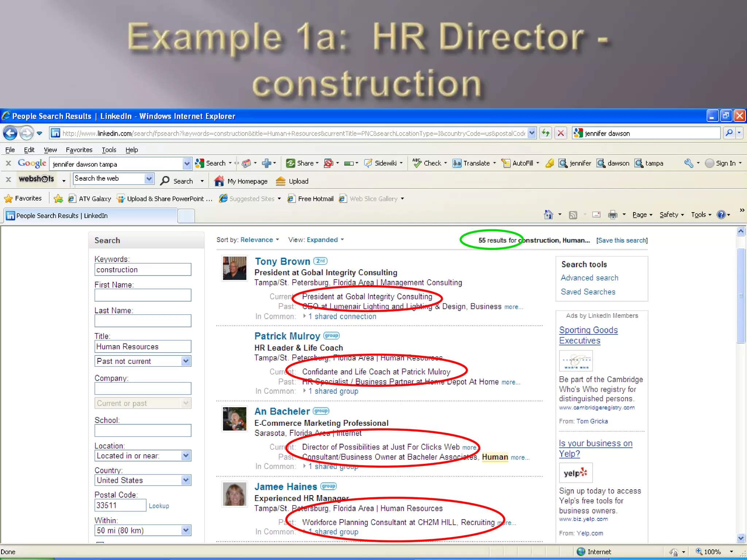Open the Help menu
The width and height of the screenshot is (747, 560).
pyautogui.click(x=132, y=149)
